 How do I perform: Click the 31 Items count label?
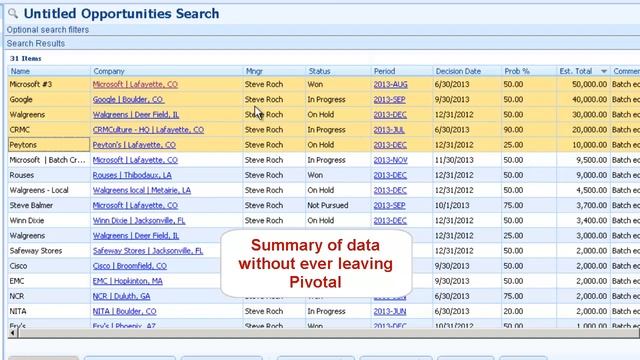(26, 58)
